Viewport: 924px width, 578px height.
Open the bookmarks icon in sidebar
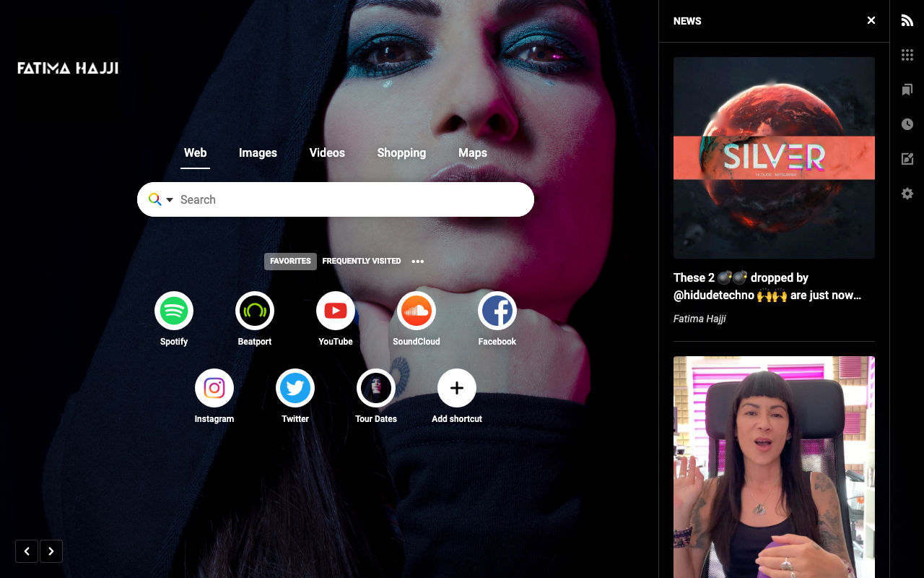click(907, 90)
